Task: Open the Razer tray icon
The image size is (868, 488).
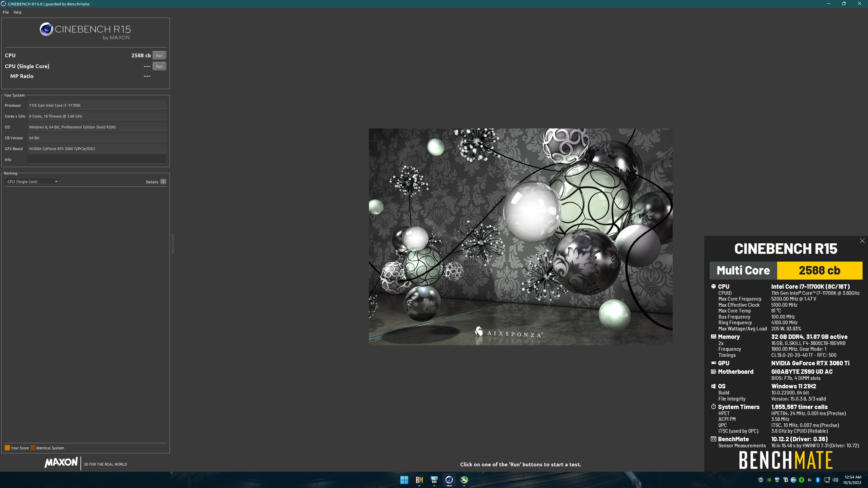Action: [802, 480]
